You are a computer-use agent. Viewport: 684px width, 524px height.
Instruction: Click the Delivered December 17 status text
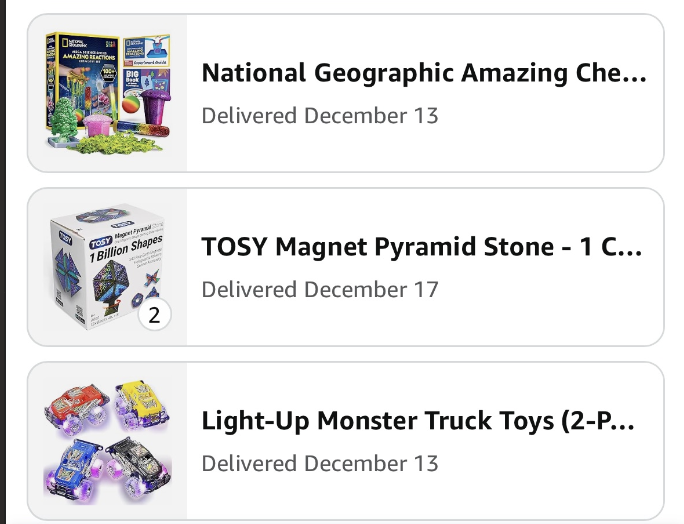[320, 289]
